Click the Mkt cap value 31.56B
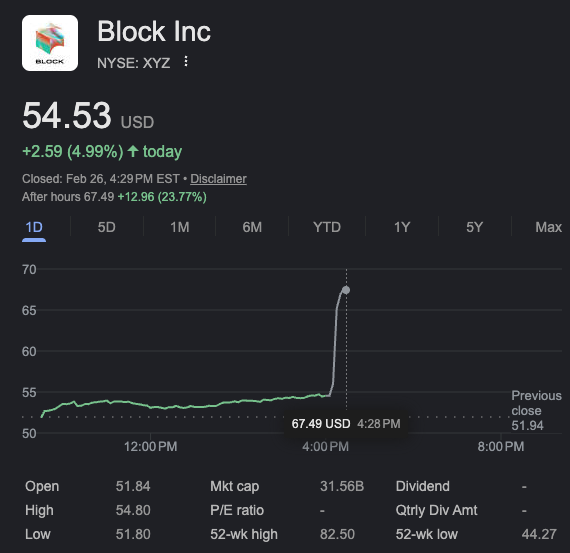This screenshot has width=570, height=553. 342,486
